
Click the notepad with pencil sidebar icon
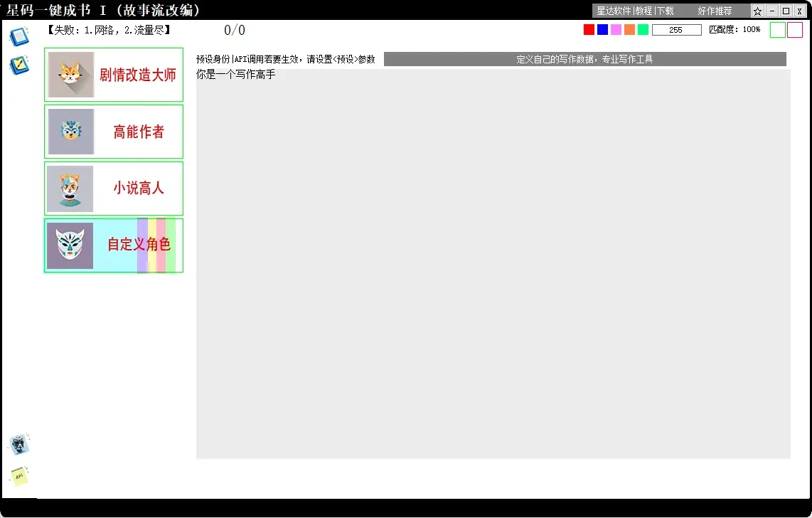(x=19, y=65)
